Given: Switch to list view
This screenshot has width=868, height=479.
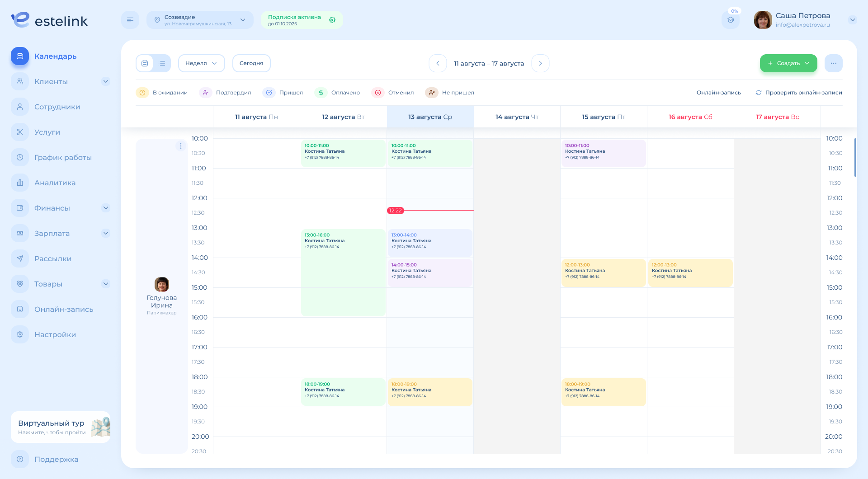Looking at the screenshot, I should pos(162,63).
